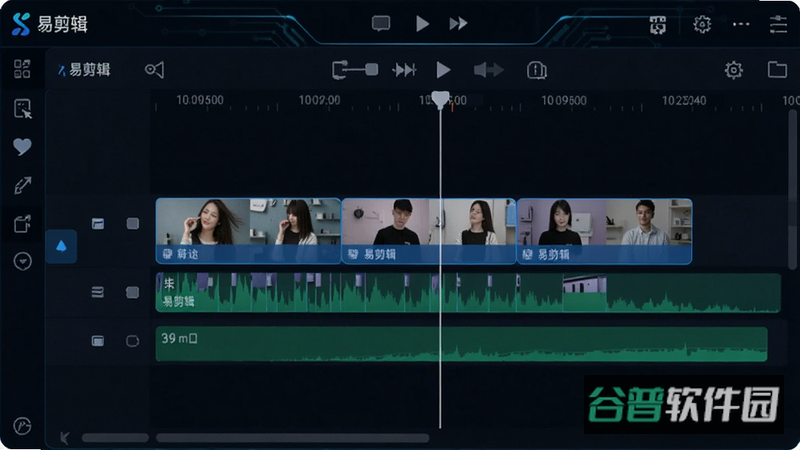Click the blue triangle marker button
Viewport: 800px width, 450px height.
[61, 246]
